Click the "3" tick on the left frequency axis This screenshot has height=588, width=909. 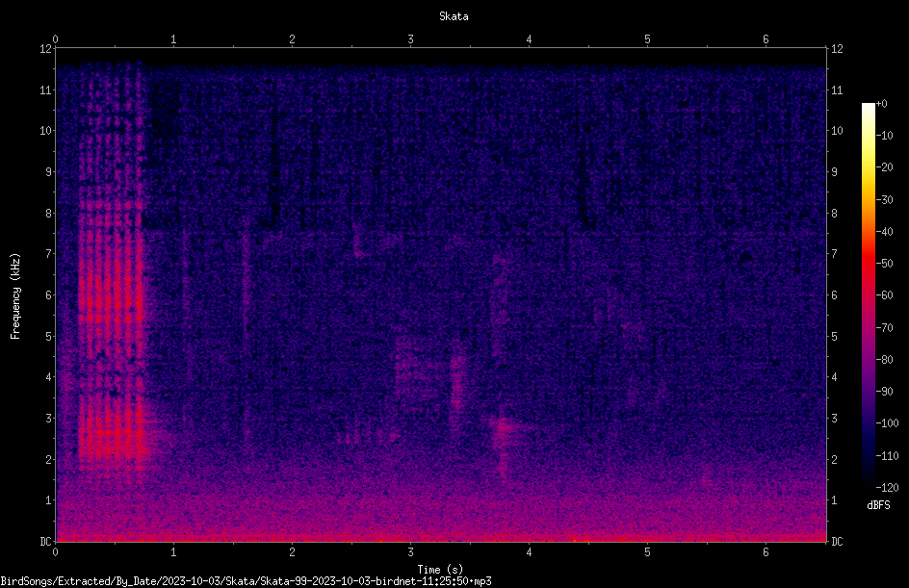[48, 419]
